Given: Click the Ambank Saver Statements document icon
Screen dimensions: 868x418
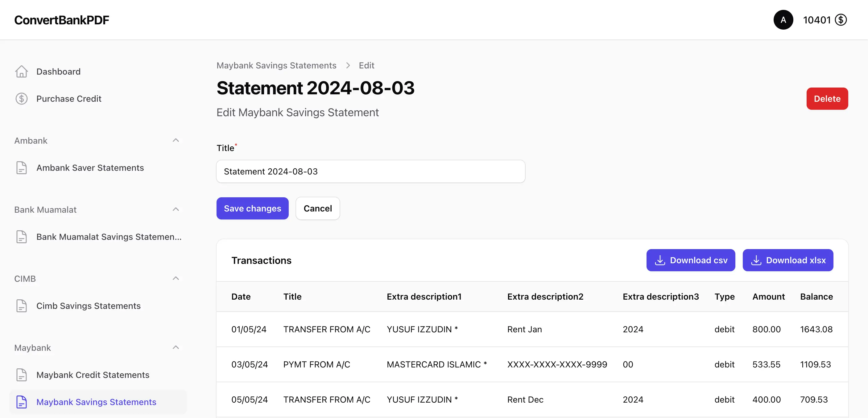Looking at the screenshot, I should click(22, 168).
